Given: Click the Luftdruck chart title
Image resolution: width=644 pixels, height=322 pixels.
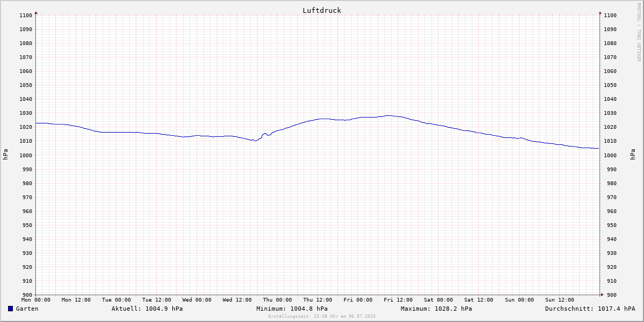Looking at the screenshot, I should click(x=321, y=10).
